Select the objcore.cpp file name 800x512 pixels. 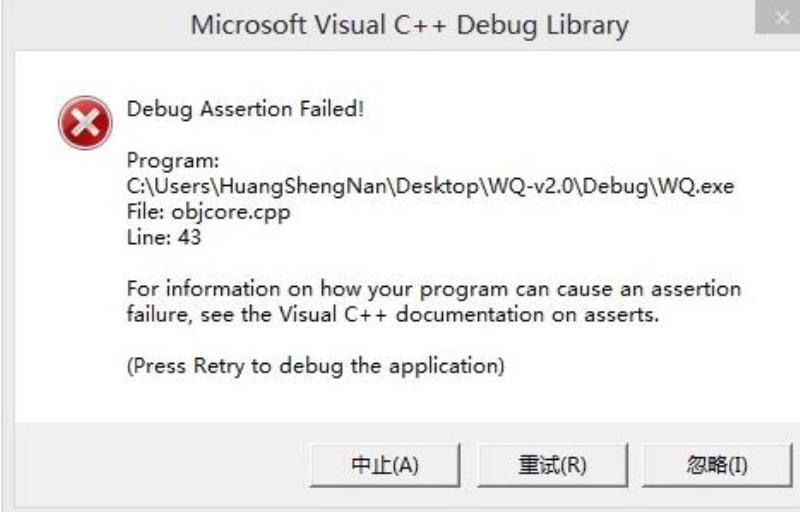pos(231,213)
